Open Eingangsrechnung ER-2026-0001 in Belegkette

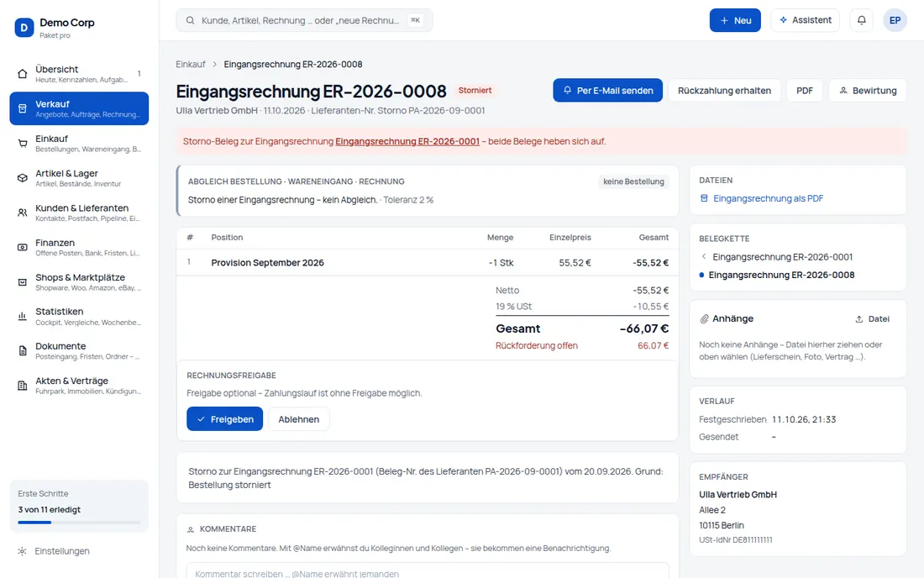(x=782, y=257)
